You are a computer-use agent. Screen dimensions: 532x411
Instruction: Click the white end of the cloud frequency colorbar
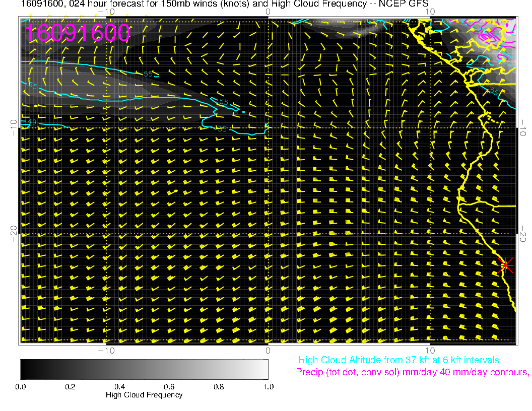click(263, 369)
